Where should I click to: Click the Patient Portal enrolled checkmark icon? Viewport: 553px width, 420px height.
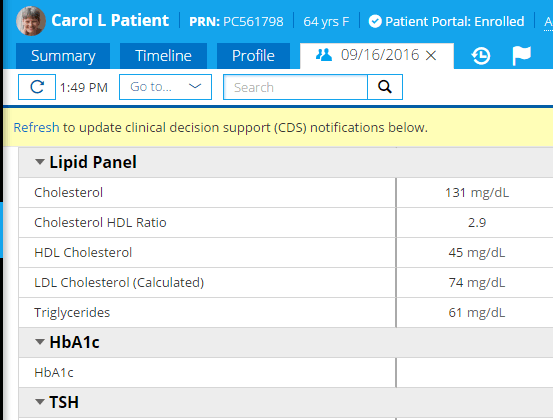click(x=375, y=22)
